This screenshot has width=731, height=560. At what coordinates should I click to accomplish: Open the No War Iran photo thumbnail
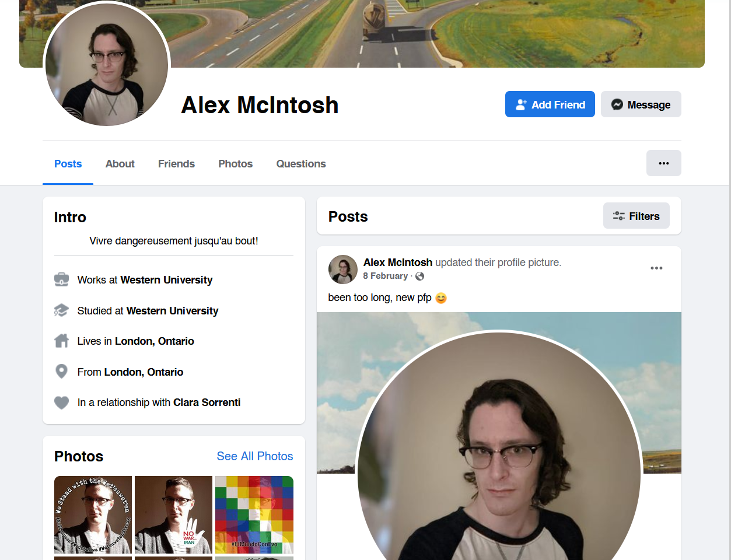pyautogui.click(x=173, y=515)
